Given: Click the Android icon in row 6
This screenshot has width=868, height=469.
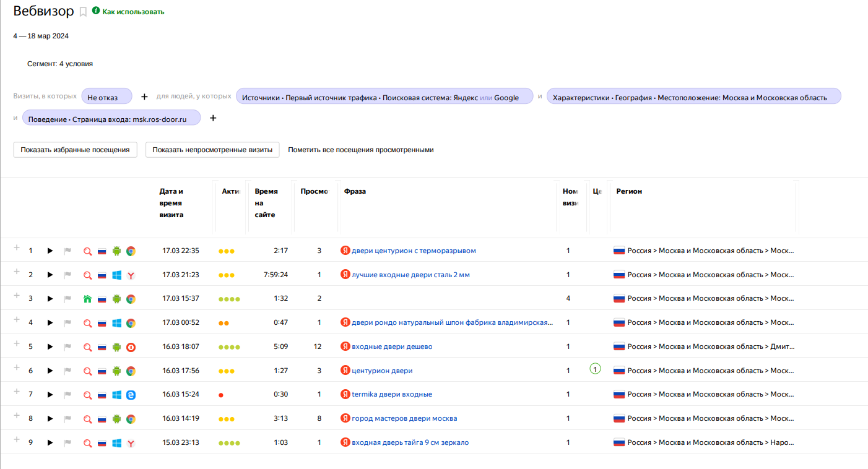Looking at the screenshot, I should [116, 371].
